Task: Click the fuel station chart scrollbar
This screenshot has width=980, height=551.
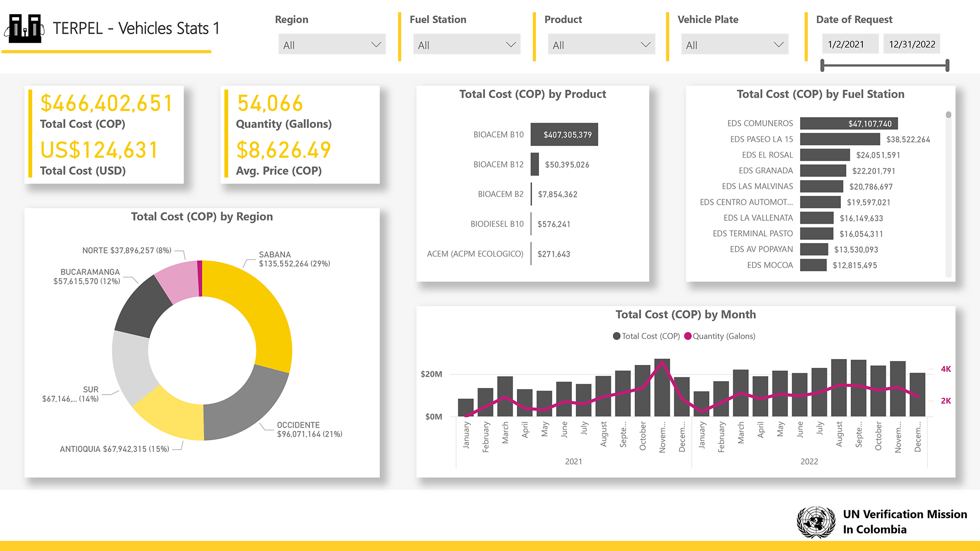Action: tap(949, 115)
